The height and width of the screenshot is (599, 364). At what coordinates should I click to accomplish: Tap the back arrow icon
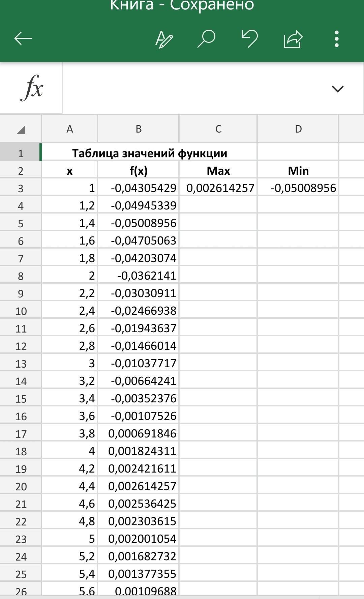23,38
